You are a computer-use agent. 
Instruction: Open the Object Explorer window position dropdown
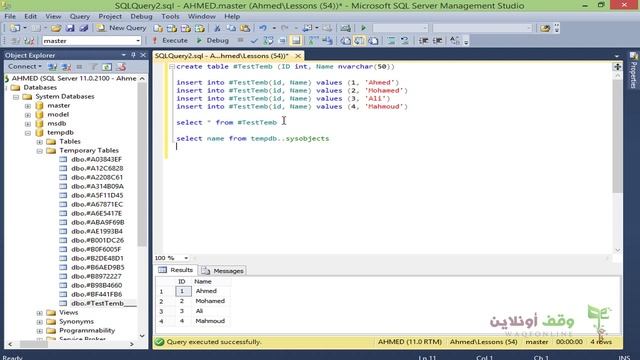[124, 55]
